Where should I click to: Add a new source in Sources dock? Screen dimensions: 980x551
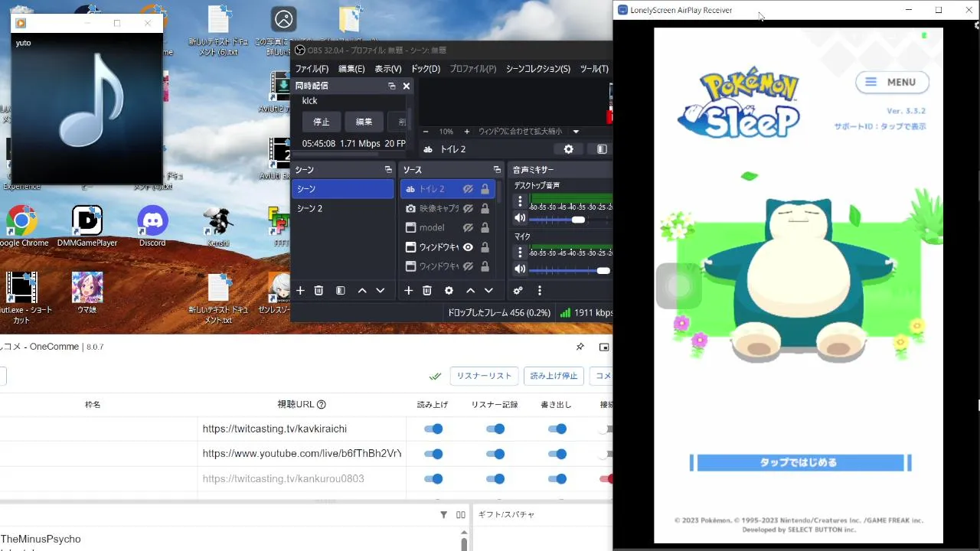408,291
